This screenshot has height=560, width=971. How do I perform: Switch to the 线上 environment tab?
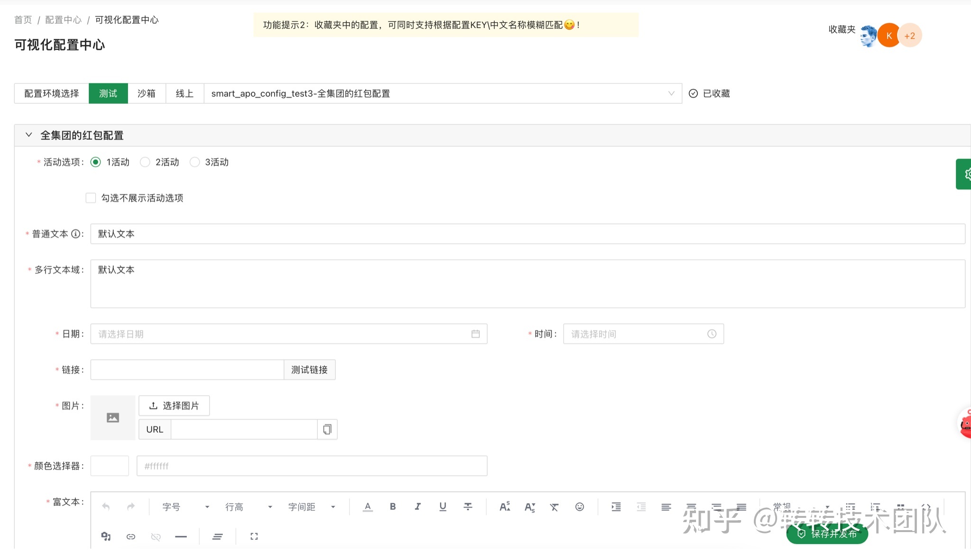(x=185, y=93)
